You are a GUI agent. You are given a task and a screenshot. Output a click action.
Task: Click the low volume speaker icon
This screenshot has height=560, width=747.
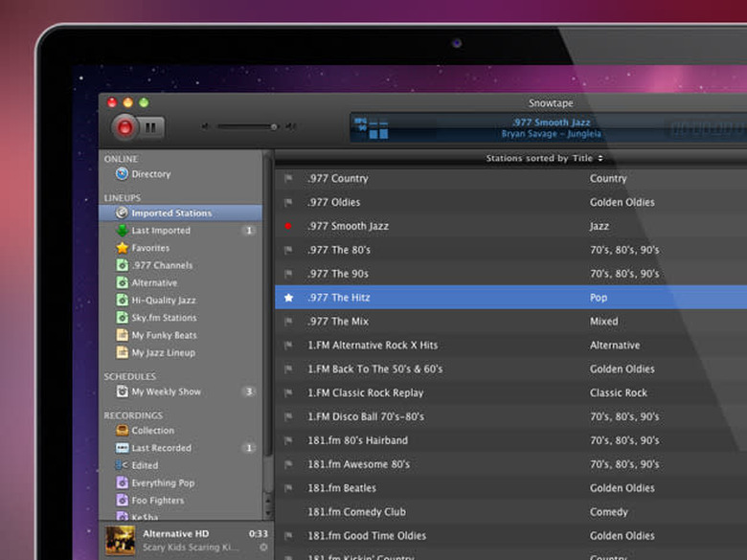[205, 126]
